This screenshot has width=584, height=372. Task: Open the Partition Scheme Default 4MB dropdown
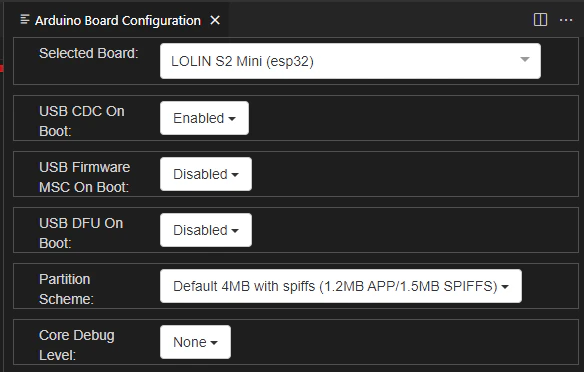point(340,286)
